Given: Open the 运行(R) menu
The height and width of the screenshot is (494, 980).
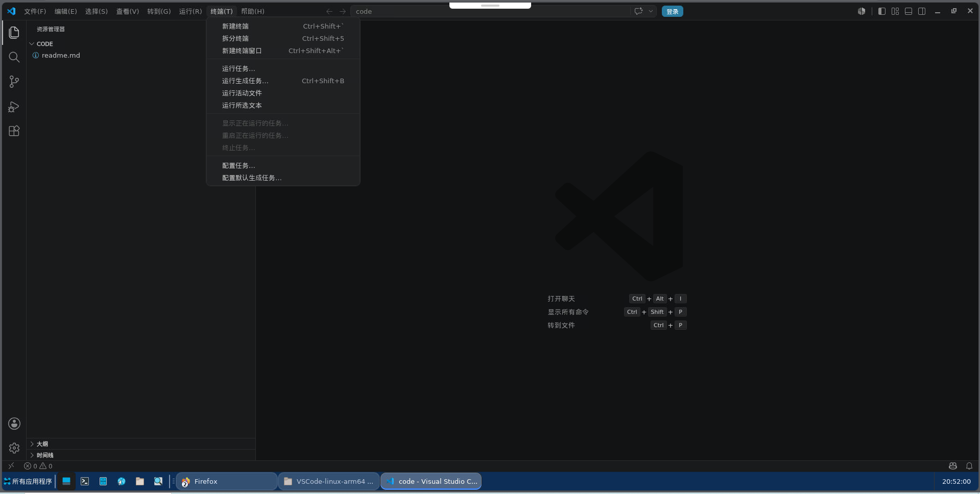Looking at the screenshot, I should [190, 11].
